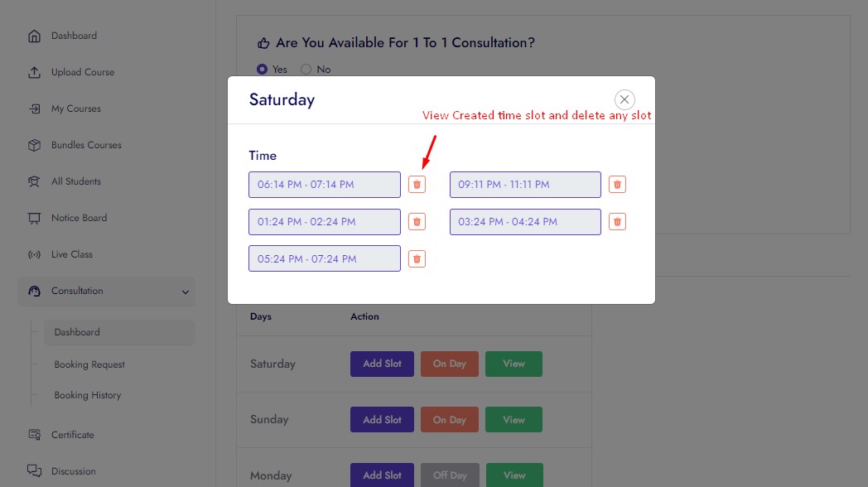Delete the 06:14 PM - 07:14 PM slot
This screenshot has width=868, height=487.
[x=417, y=185]
